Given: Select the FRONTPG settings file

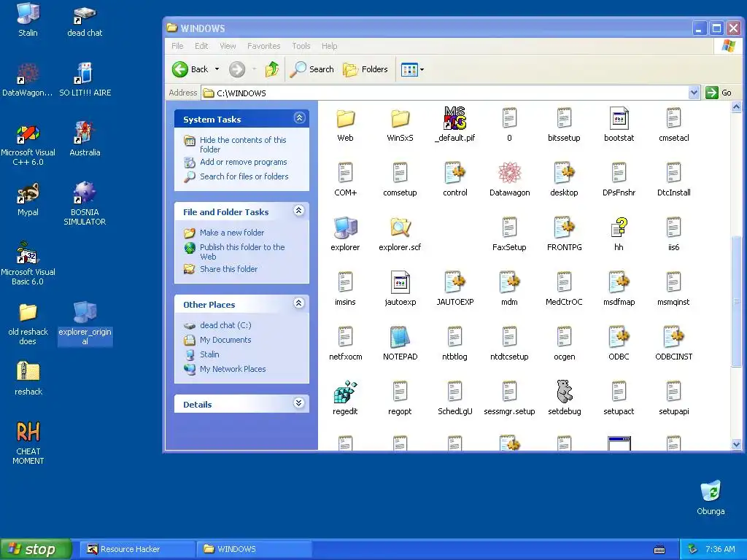Looking at the screenshot, I should [x=564, y=227].
